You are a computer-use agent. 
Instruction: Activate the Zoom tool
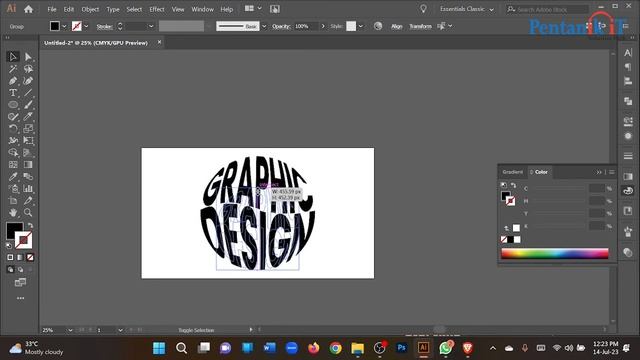click(28, 212)
